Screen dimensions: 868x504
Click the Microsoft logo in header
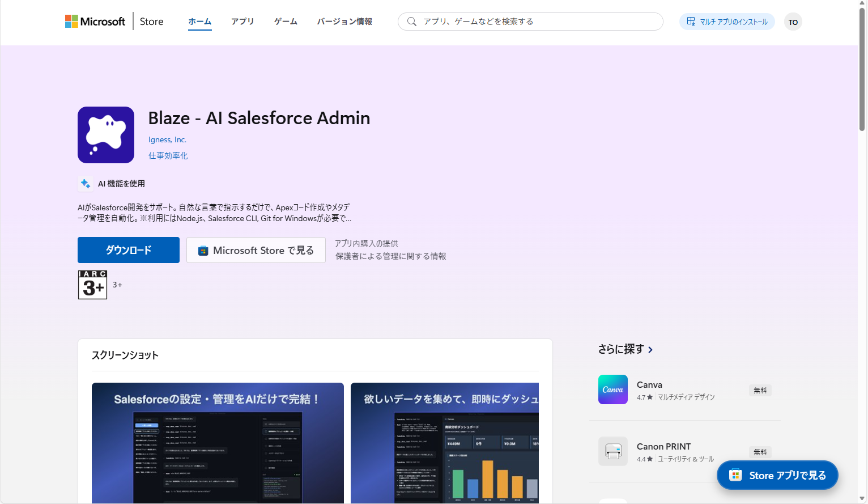[x=95, y=22]
